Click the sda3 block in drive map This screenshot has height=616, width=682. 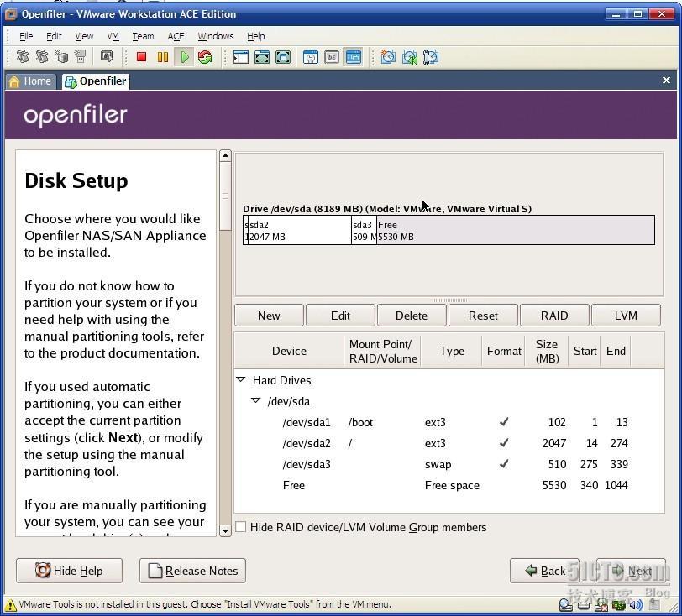coord(364,231)
